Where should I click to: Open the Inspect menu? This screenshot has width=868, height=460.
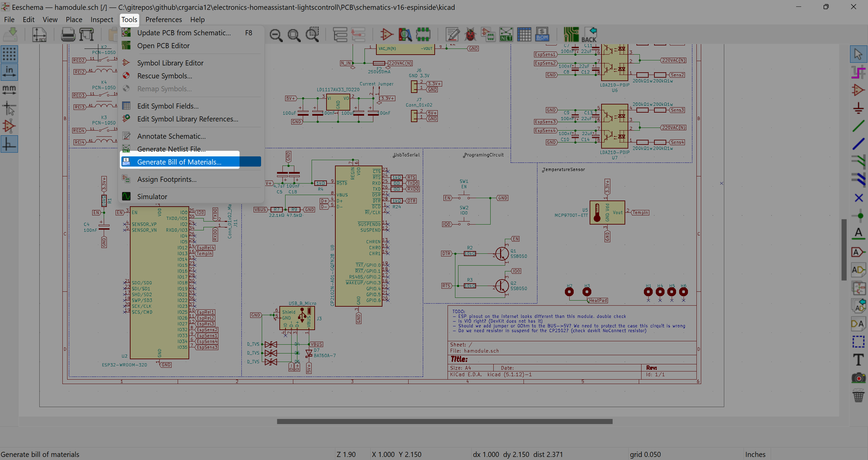click(102, 20)
